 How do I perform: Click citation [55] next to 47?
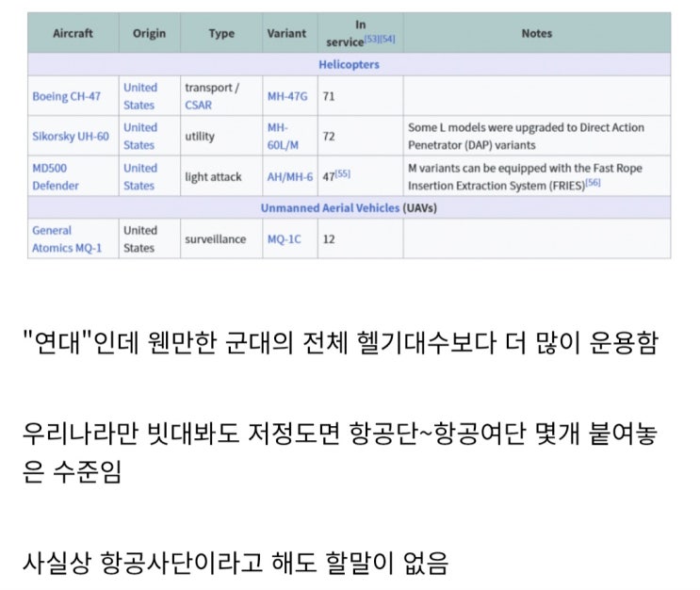click(x=343, y=173)
